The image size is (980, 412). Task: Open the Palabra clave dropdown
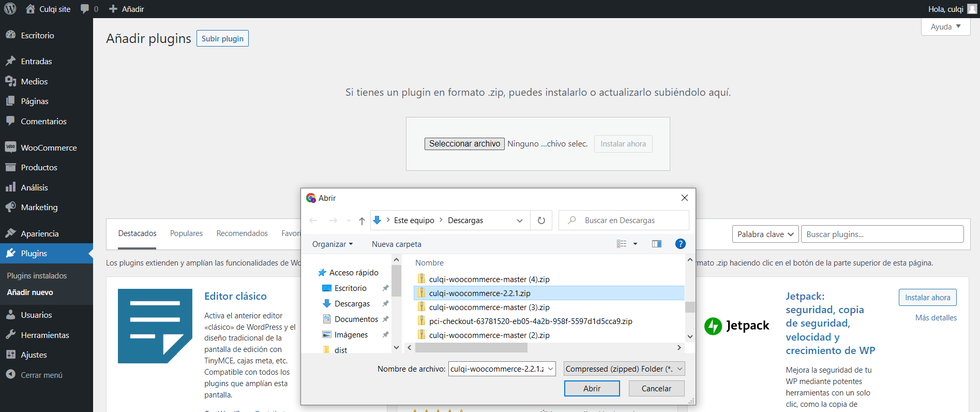tap(765, 234)
